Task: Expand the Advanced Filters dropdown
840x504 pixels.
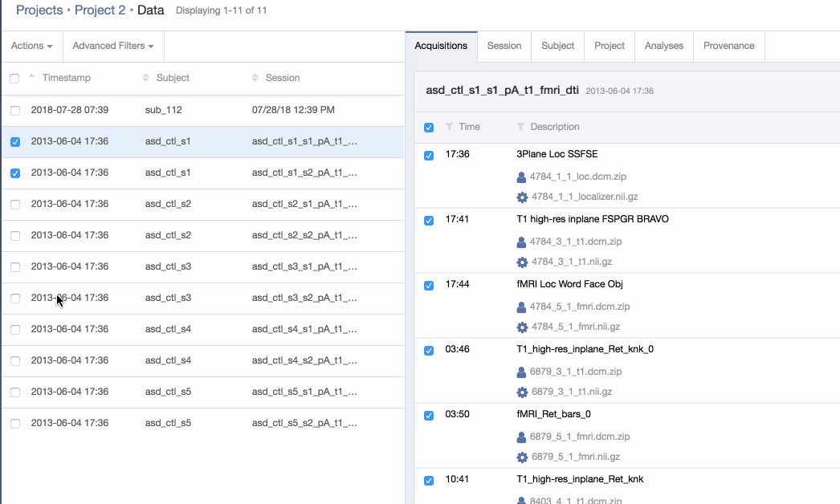Action: click(x=113, y=46)
